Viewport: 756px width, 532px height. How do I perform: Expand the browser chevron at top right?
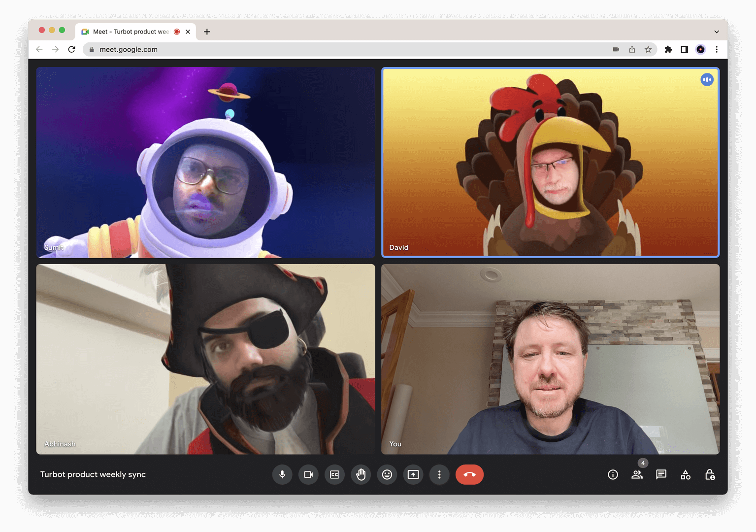[717, 31]
